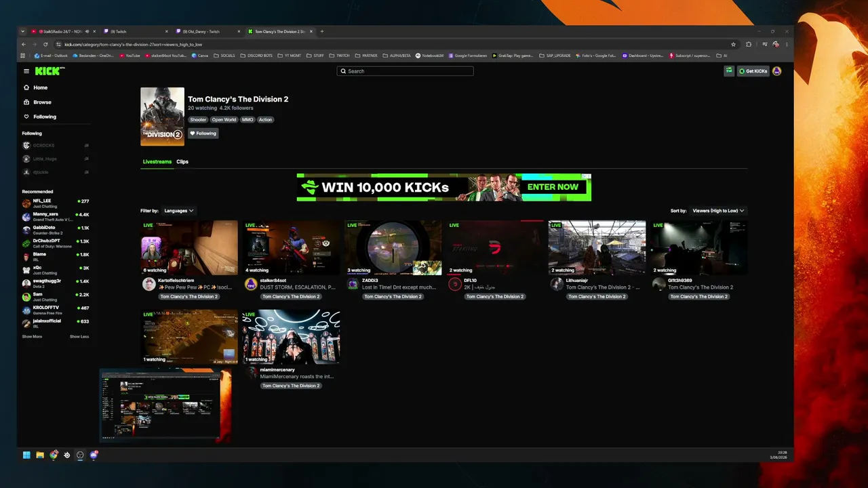Click the Shooter category tag
This screenshot has width=868, height=488.
point(198,120)
